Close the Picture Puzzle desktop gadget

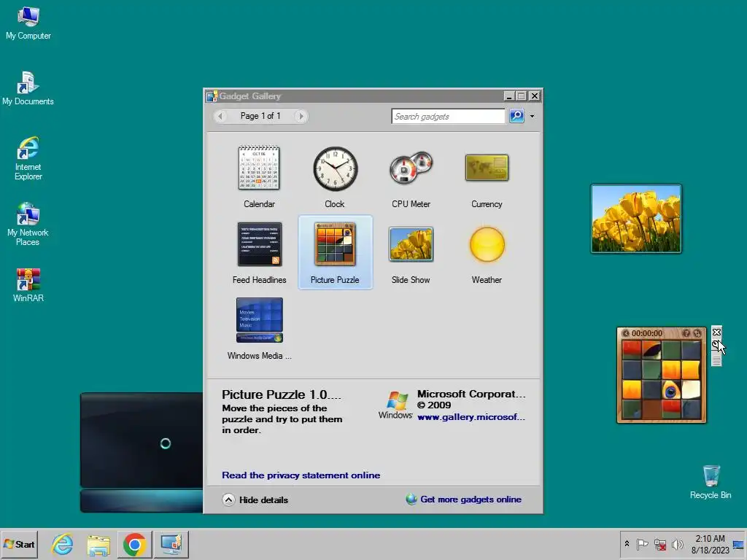point(716,332)
